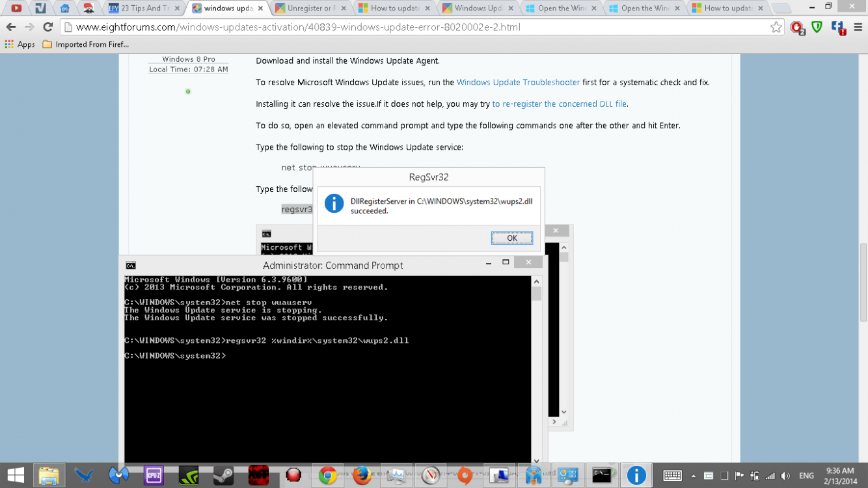Open Imported From Firefox bookmarks folder
This screenshot has width=868, height=488.
point(86,44)
